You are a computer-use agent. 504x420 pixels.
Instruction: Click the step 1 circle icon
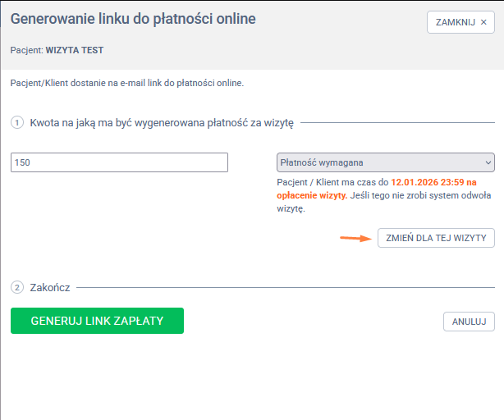[x=17, y=123]
